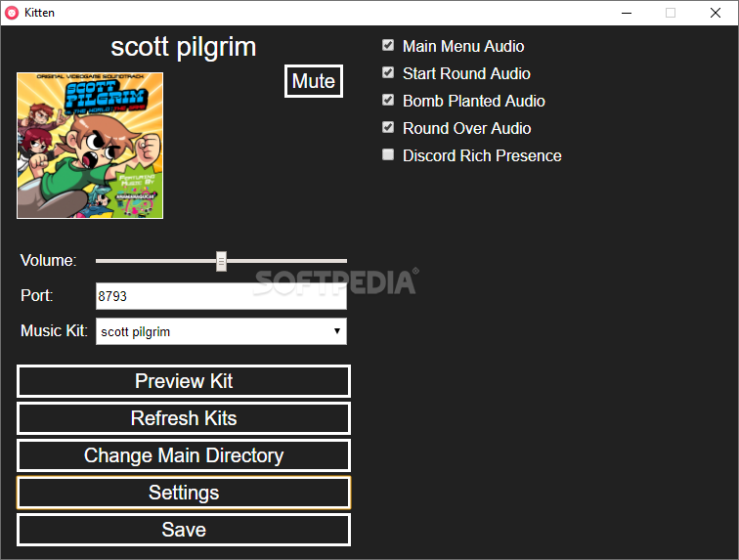Click Change Main Directory button
The image size is (739, 560).
coord(184,455)
